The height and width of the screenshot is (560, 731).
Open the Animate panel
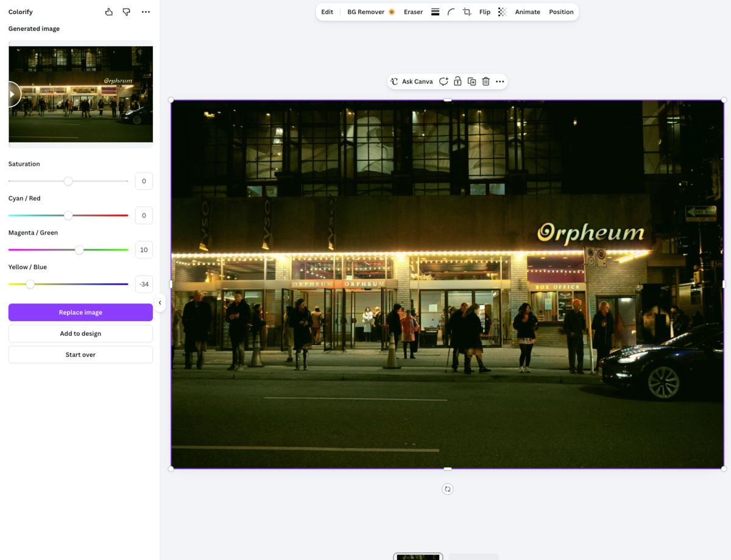[528, 12]
